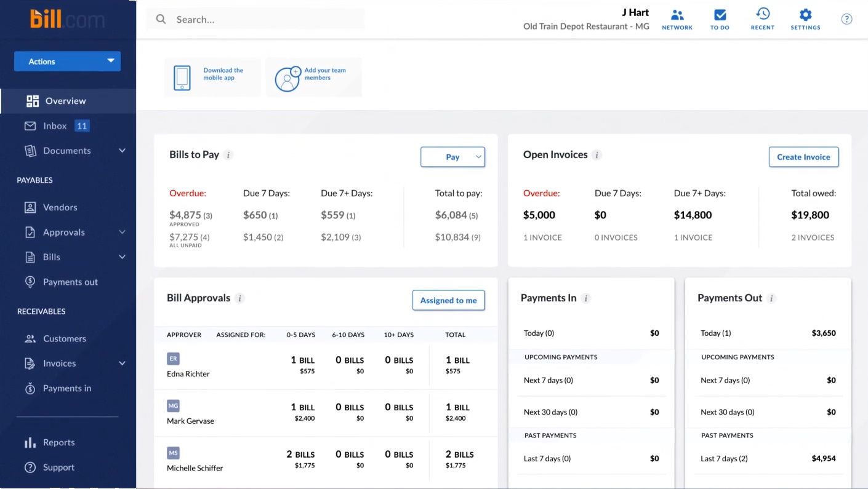Expand the Bills sidebar section
This screenshot has width=868, height=489.
pos(52,256)
